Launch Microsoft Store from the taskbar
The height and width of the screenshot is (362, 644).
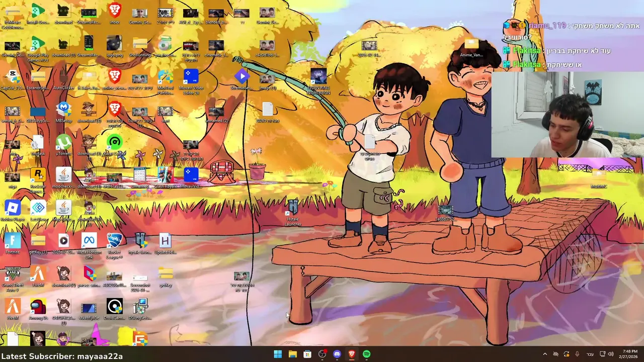click(307, 354)
